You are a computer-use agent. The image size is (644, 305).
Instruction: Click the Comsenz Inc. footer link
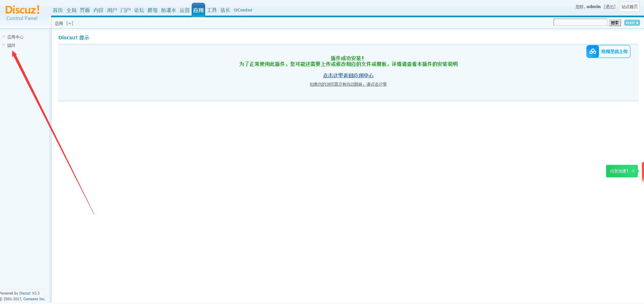pyautogui.click(x=34, y=299)
